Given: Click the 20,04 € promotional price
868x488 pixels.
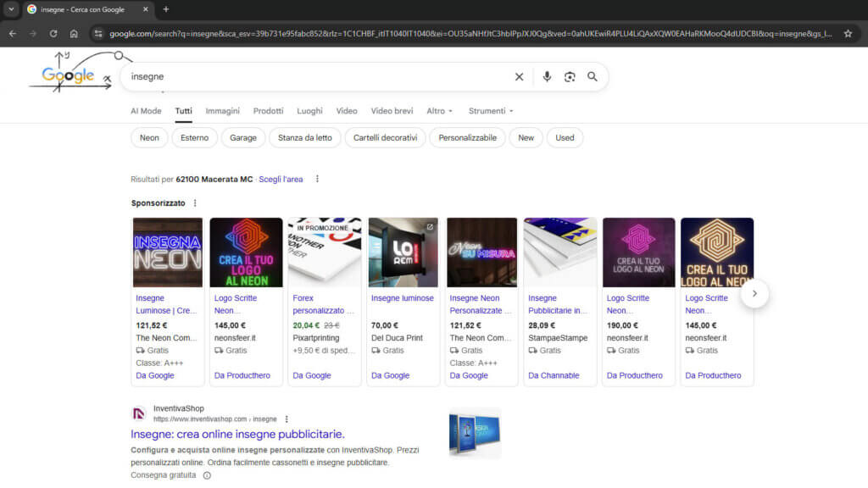Looking at the screenshot, I should click(x=306, y=325).
